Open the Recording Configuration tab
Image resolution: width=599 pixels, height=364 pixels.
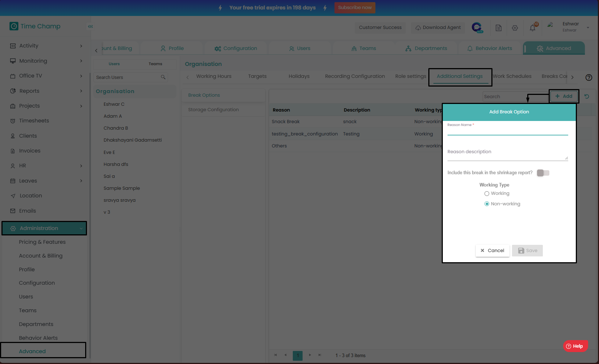[355, 76]
